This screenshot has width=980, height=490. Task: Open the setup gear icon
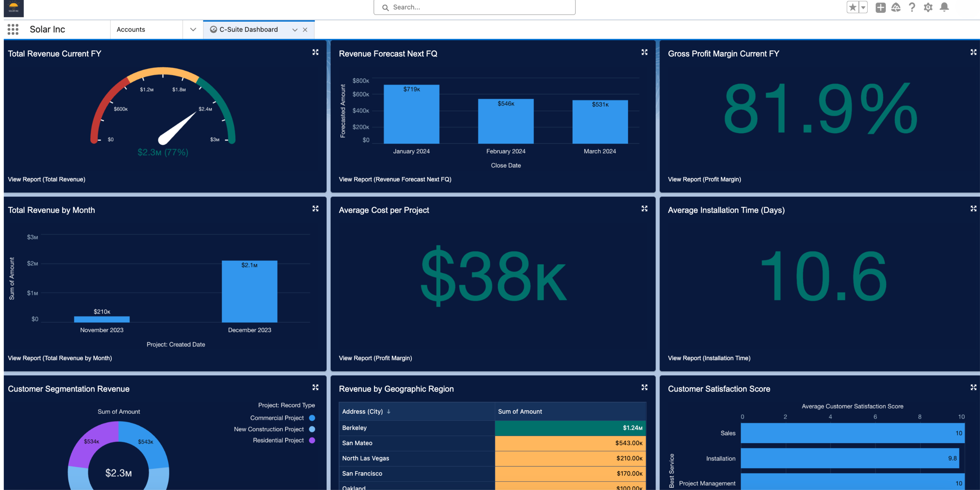[x=928, y=7]
